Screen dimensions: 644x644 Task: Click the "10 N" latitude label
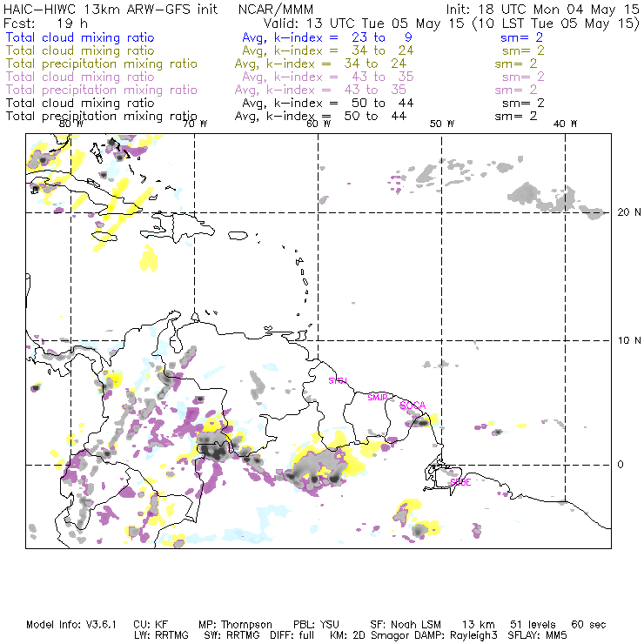point(629,340)
